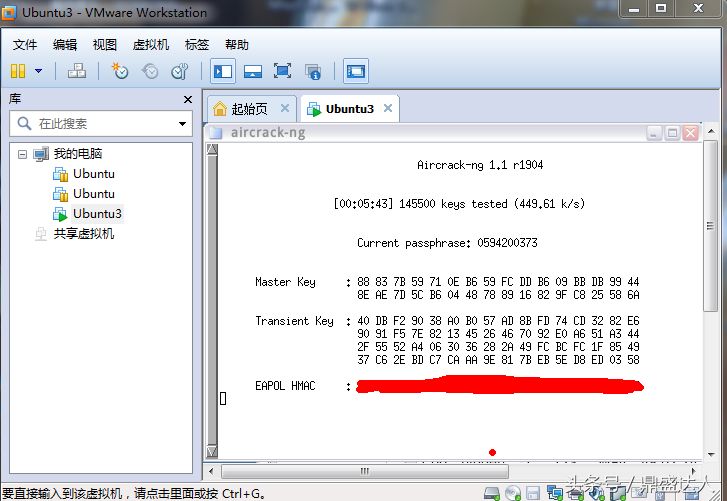Click the '145500 keys tested' status line
727x501 pixels.
(459, 204)
